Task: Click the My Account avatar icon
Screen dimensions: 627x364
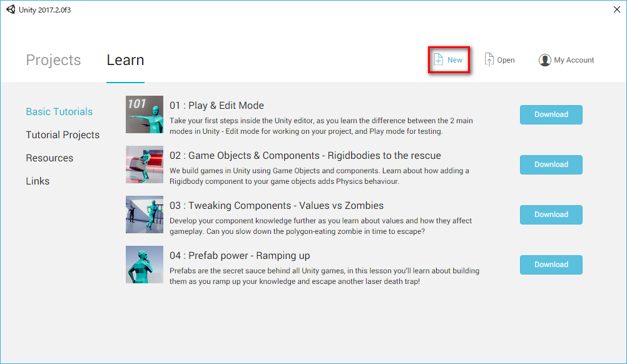Action: click(x=544, y=60)
